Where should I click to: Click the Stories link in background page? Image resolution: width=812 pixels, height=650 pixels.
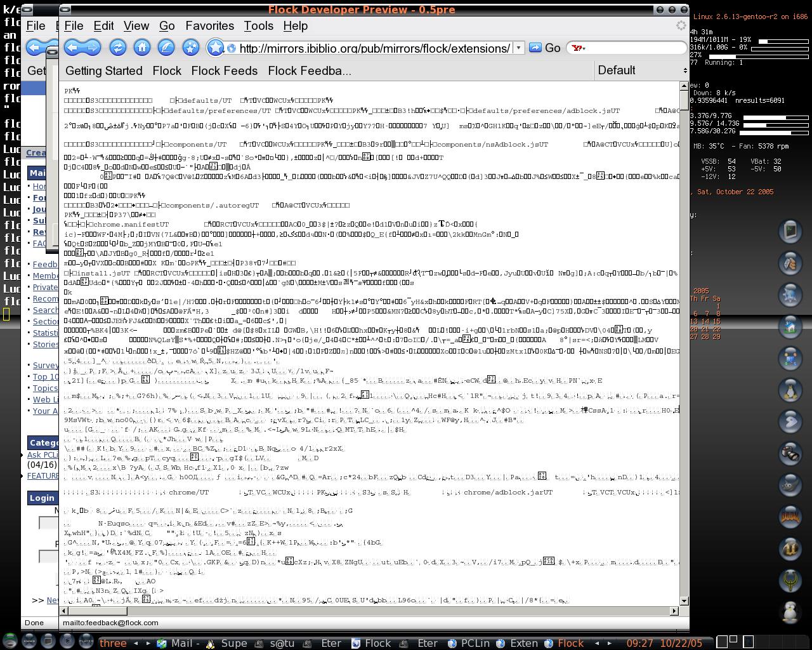click(46, 345)
